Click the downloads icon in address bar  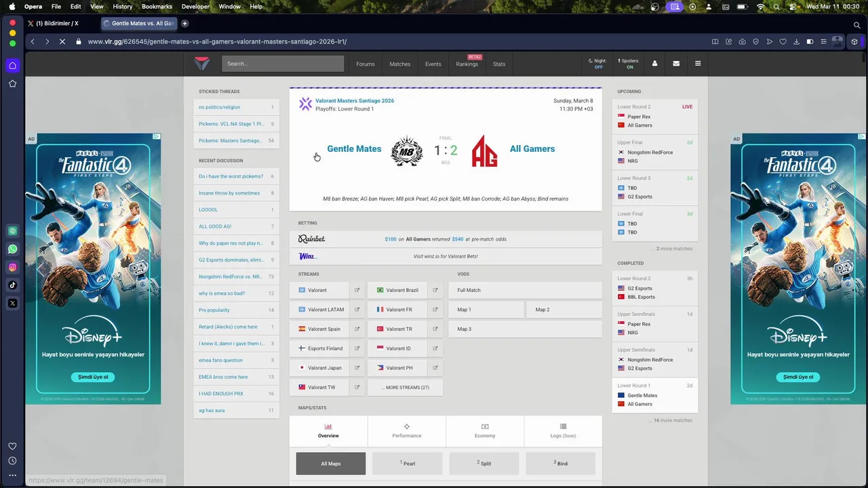click(796, 41)
